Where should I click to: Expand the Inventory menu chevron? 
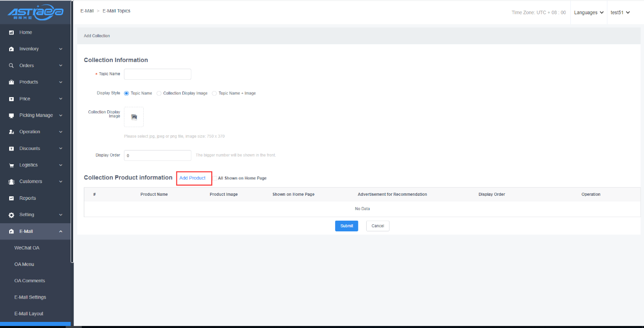(60, 49)
